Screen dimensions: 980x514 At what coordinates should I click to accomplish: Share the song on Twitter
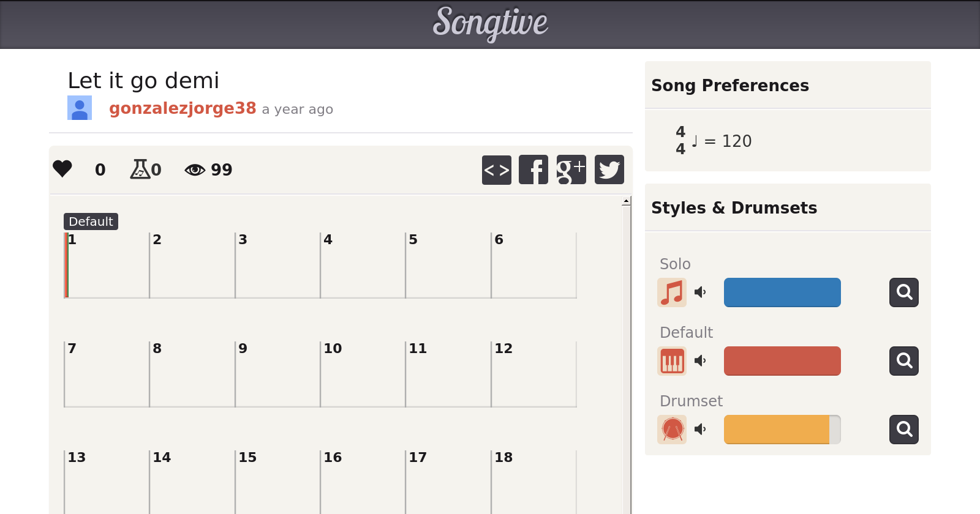tap(609, 169)
